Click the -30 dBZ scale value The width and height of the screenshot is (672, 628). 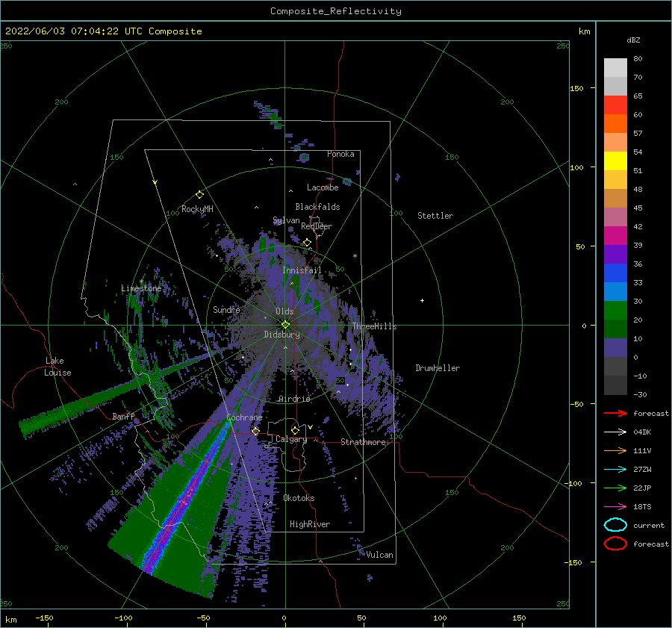(x=640, y=394)
